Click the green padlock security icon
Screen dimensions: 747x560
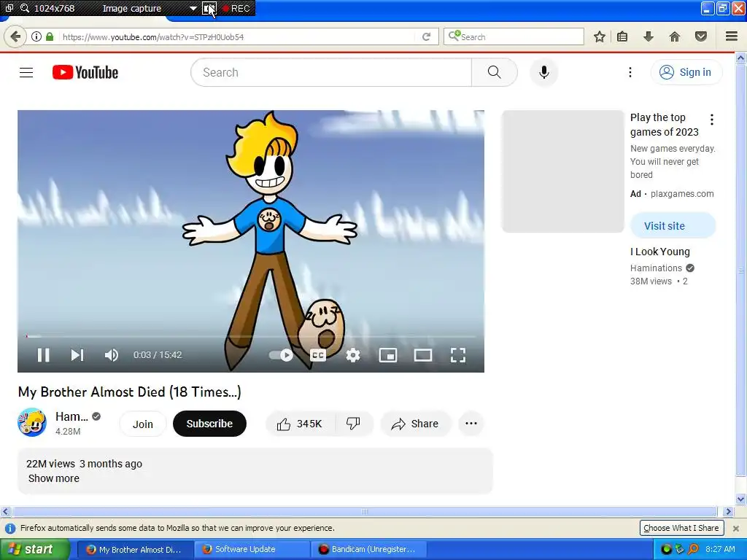pos(50,36)
